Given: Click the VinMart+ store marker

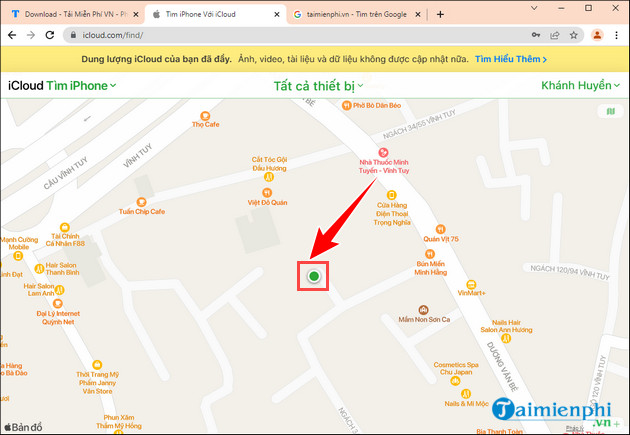Looking at the screenshot, I should (471, 284).
